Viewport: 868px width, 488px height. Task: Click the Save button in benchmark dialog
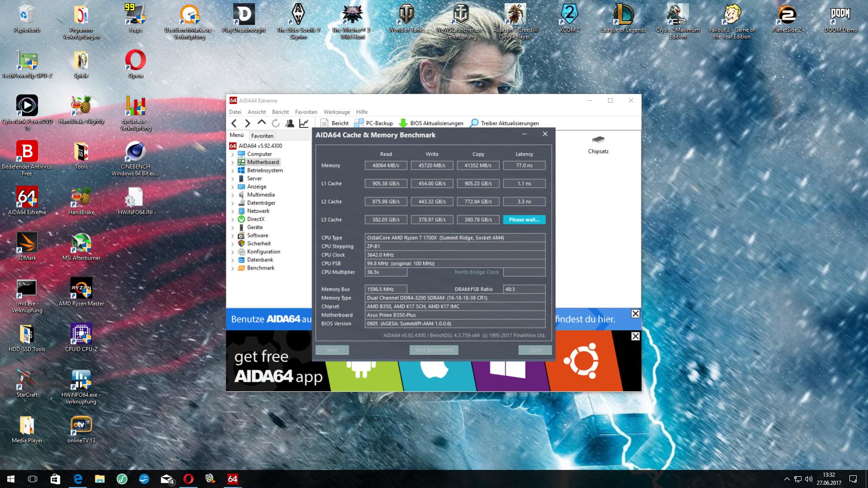pos(332,350)
